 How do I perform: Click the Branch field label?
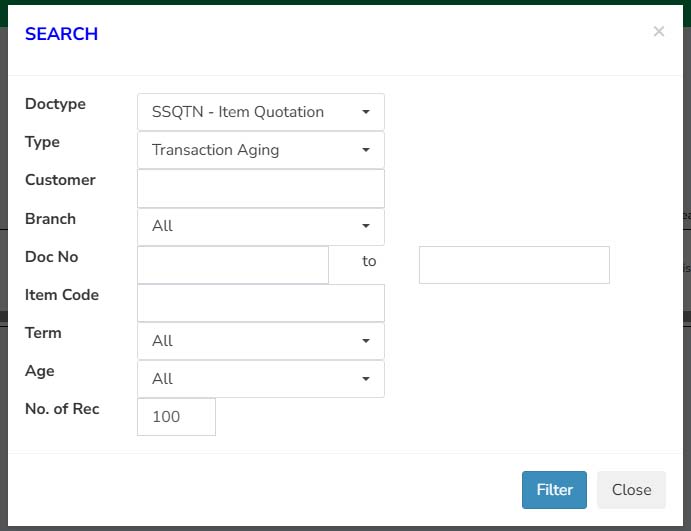pos(50,219)
